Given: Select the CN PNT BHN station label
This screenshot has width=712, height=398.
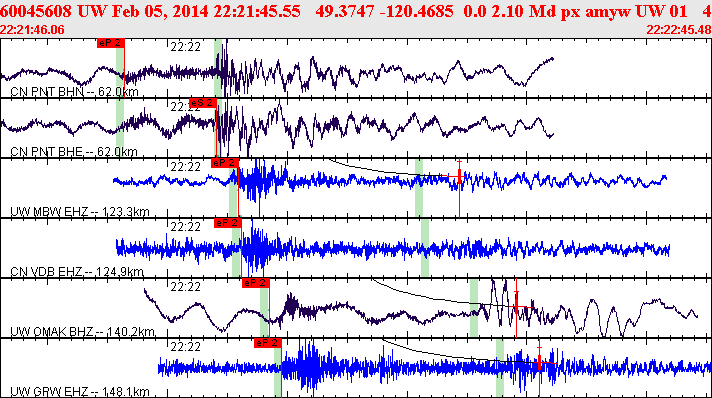Looking at the screenshot, I should point(74,92).
